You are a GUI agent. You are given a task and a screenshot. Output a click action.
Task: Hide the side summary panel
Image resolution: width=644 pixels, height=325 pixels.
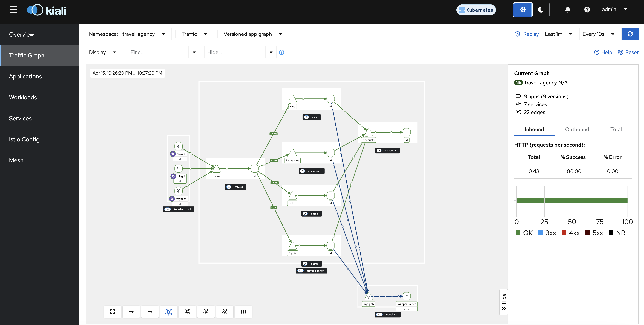click(x=504, y=302)
